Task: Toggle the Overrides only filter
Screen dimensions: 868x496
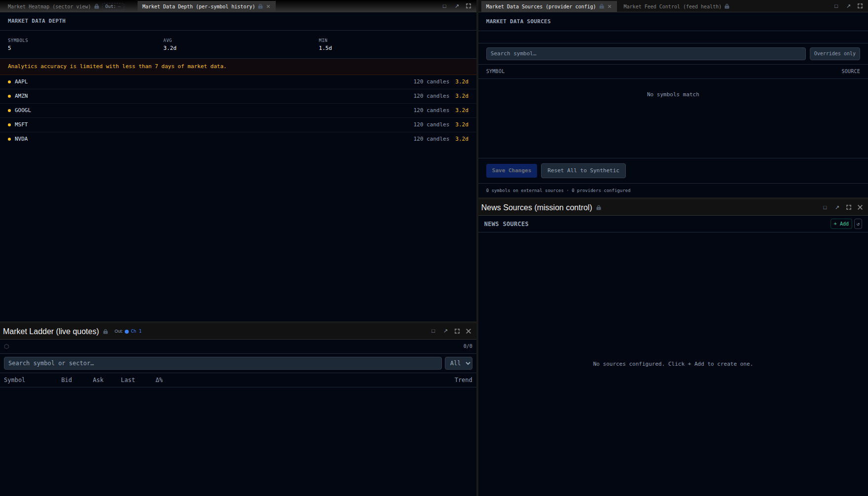Action: (x=834, y=54)
